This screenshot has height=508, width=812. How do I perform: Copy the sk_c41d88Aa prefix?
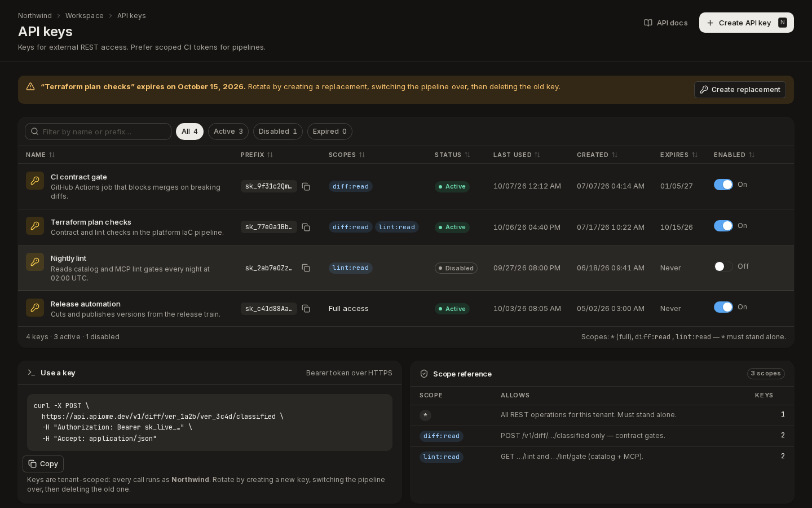pyautogui.click(x=306, y=309)
